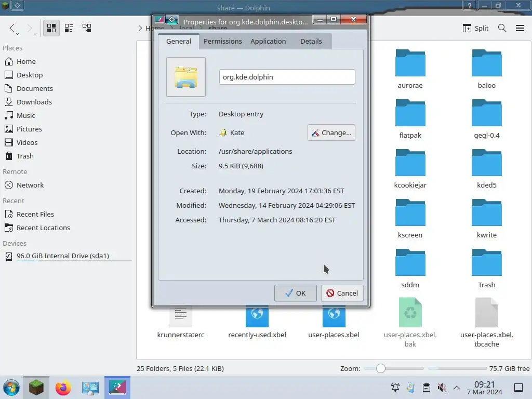
Task: Open Documents in Places panel
Action: [29, 88]
